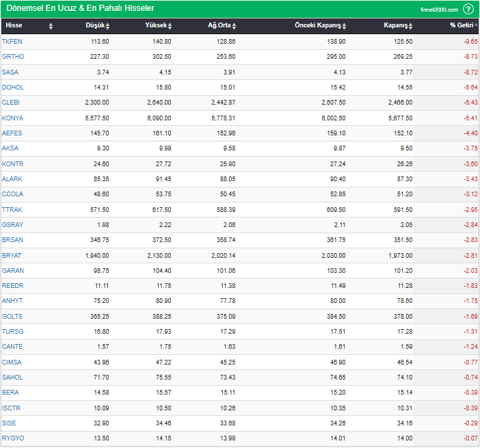Viewport: 480px width, 448px height.
Task: Select GOLTS high value 388.25
Action: click(162, 316)
